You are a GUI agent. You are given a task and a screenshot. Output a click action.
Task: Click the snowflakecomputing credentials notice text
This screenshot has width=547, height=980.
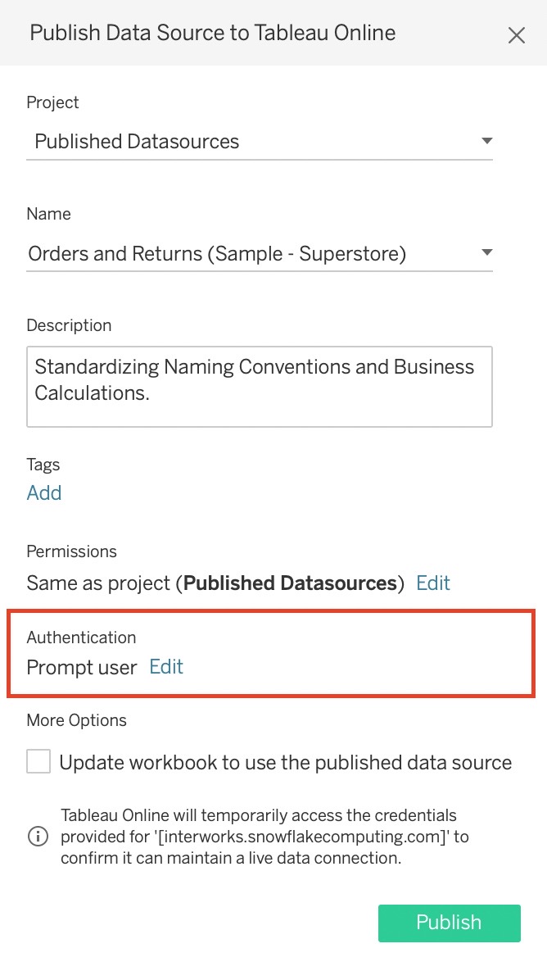coord(264,837)
